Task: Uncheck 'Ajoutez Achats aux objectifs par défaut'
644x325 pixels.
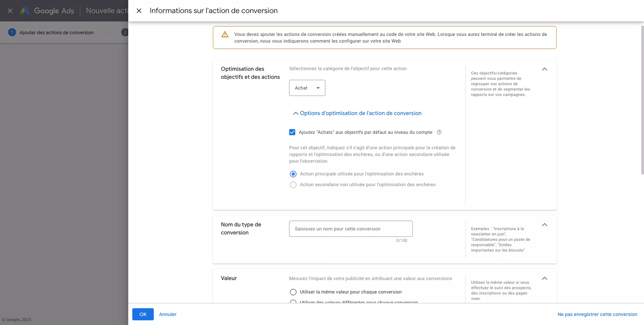Action: point(292,132)
